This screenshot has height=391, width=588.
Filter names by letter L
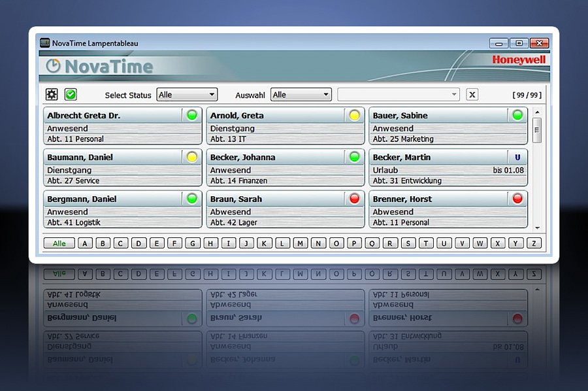tap(282, 243)
